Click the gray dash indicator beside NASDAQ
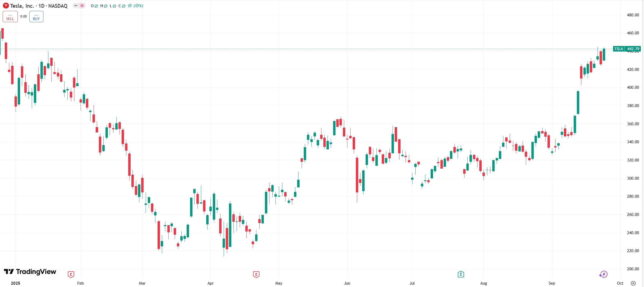This screenshot has width=644, height=287. click(x=76, y=6)
